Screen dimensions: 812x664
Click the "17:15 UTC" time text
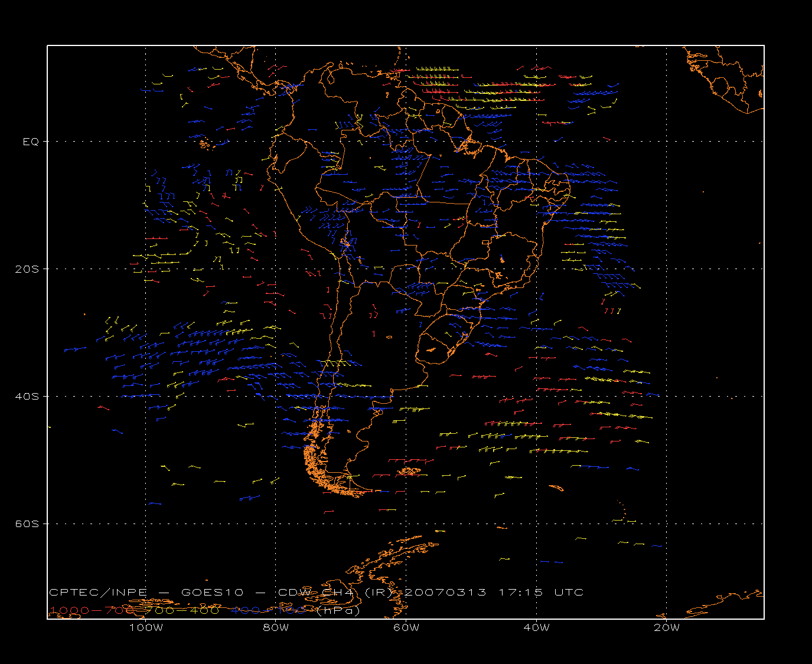542,593
